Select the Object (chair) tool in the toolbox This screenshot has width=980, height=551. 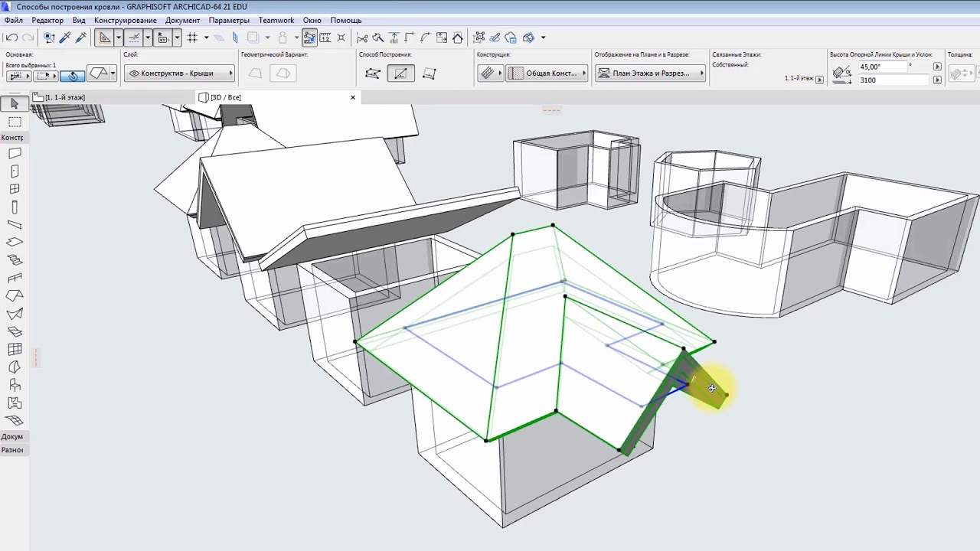(x=15, y=385)
